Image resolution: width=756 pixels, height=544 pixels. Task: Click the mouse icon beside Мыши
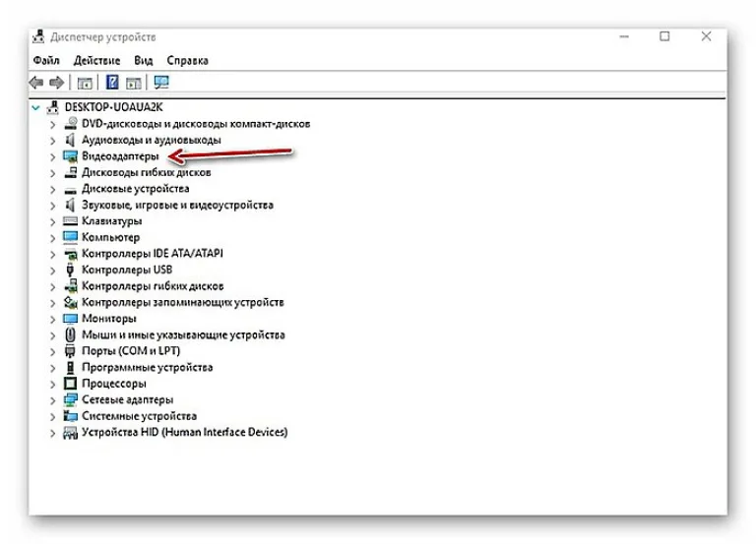(71, 334)
